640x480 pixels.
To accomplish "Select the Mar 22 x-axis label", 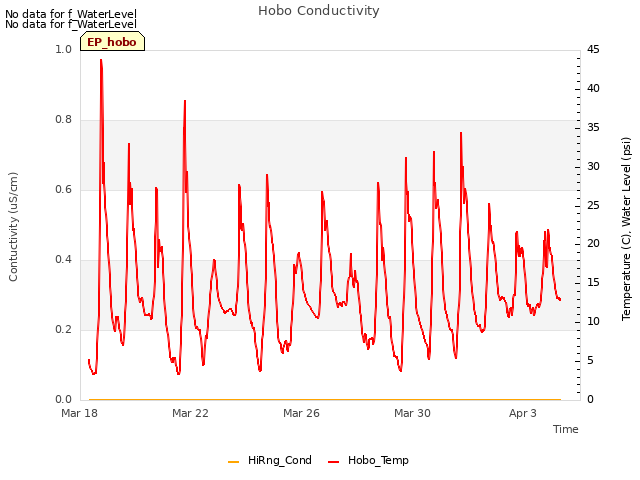I will (x=190, y=413).
